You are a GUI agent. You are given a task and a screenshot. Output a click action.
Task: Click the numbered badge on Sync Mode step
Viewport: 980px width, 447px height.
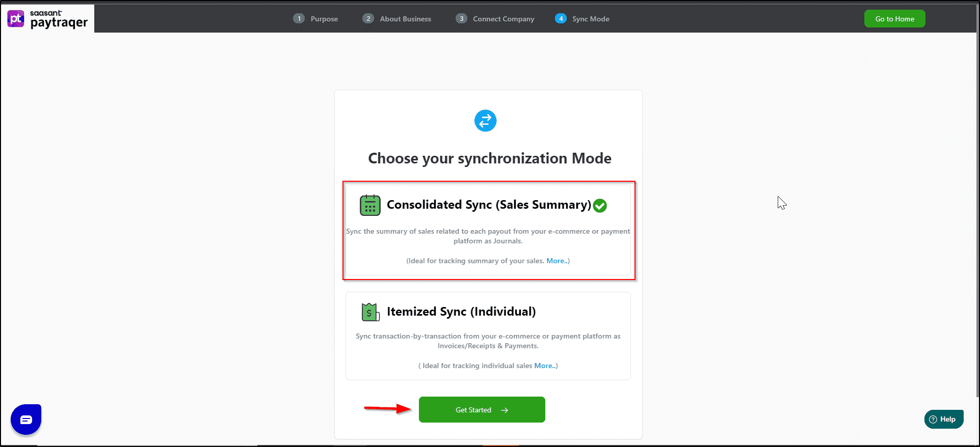(561, 18)
